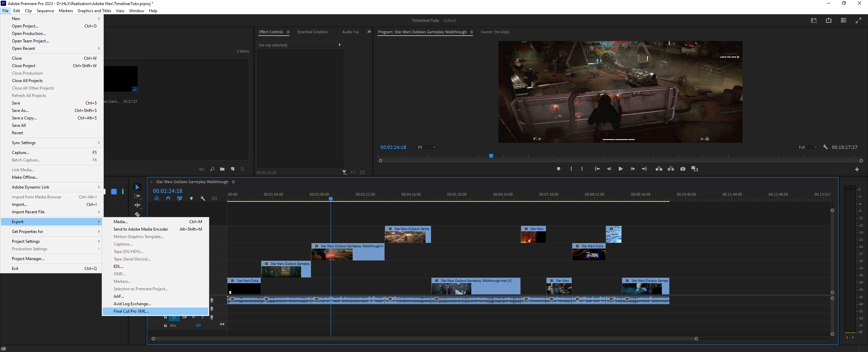Image resolution: width=868 pixels, height=352 pixels.
Task: Toggle Mix track lock
Action: coord(165,326)
